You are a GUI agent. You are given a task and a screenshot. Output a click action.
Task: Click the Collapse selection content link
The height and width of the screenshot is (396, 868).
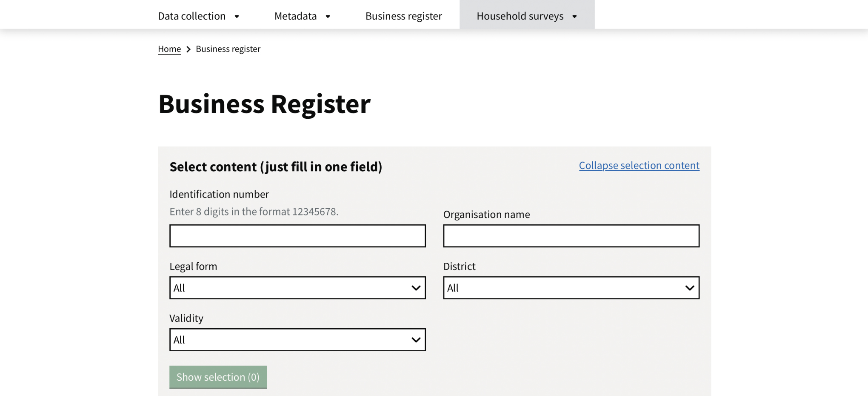tap(639, 165)
